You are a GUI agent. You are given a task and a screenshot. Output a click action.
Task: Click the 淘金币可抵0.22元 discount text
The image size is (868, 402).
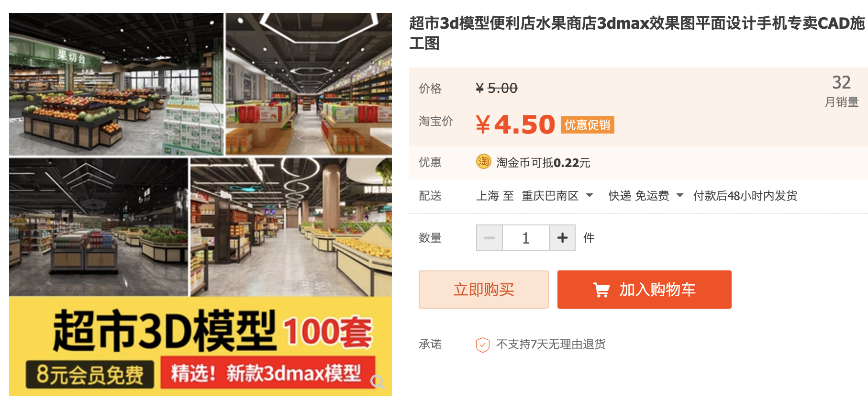(x=543, y=163)
